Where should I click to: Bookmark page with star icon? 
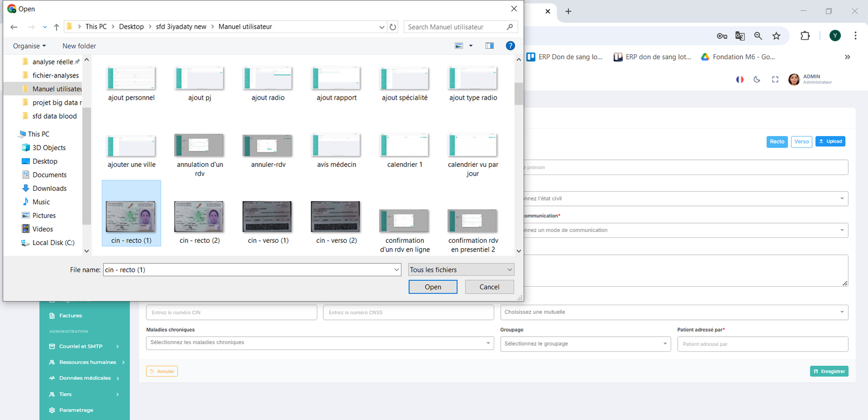[x=776, y=36]
